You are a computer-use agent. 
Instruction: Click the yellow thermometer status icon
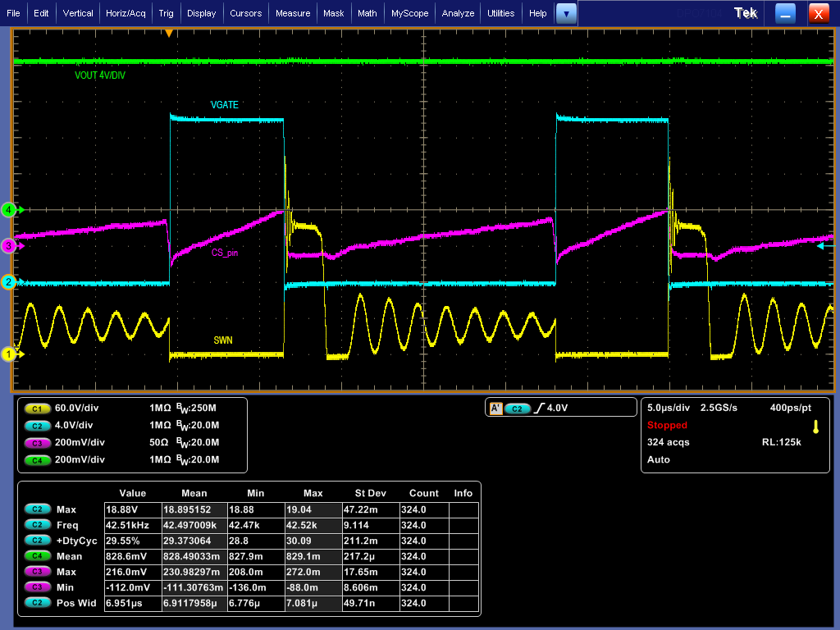coord(815,427)
